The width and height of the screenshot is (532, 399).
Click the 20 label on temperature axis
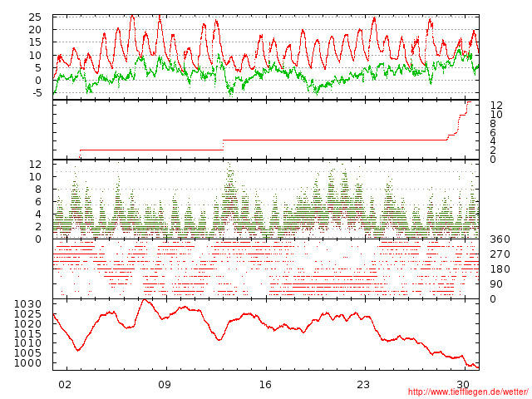tap(35, 30)
